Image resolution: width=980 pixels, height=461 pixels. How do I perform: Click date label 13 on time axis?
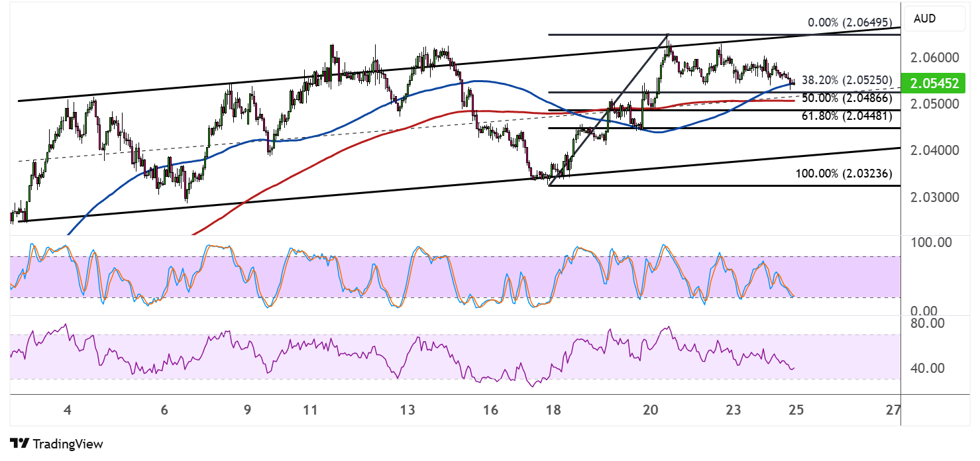(x=408, y=410)
